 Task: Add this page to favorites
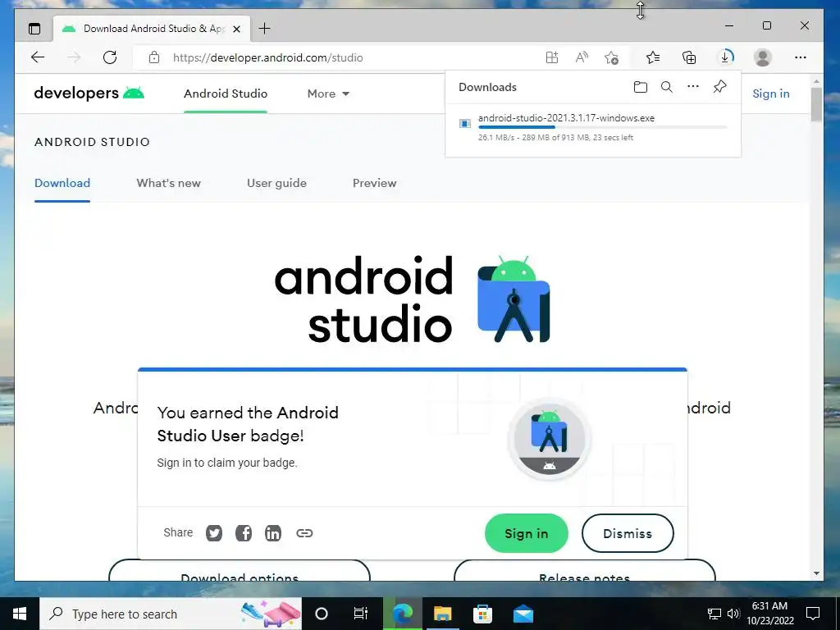pos(611,57)
